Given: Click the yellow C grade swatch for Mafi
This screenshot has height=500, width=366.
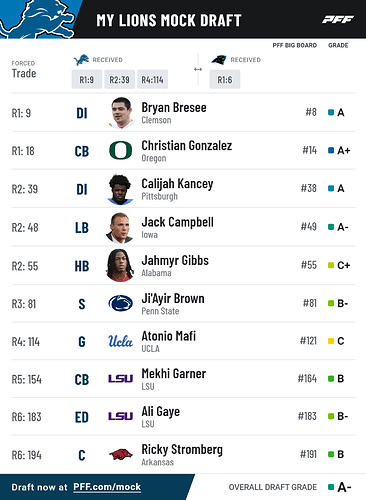Looking at the screenshot, I should 331,341.
